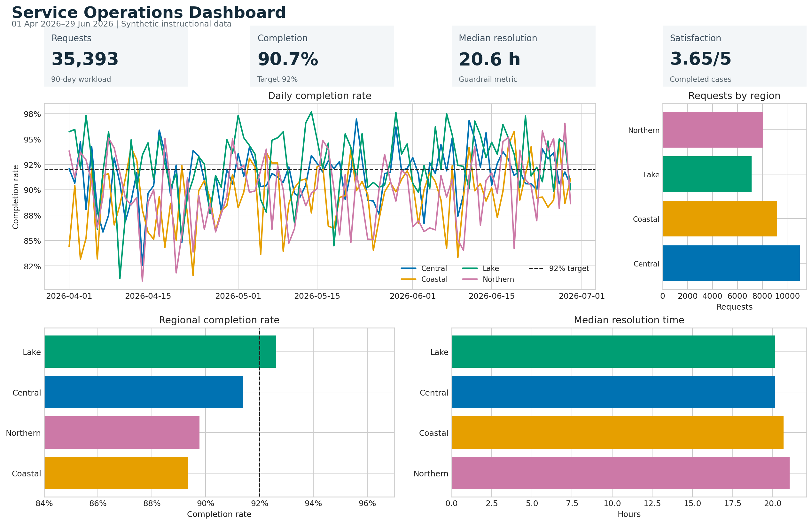The height and width of the screenshot is (524, 812).
Task: Click the Northern bar in Regional completion rate
Action: pos(121,433)
